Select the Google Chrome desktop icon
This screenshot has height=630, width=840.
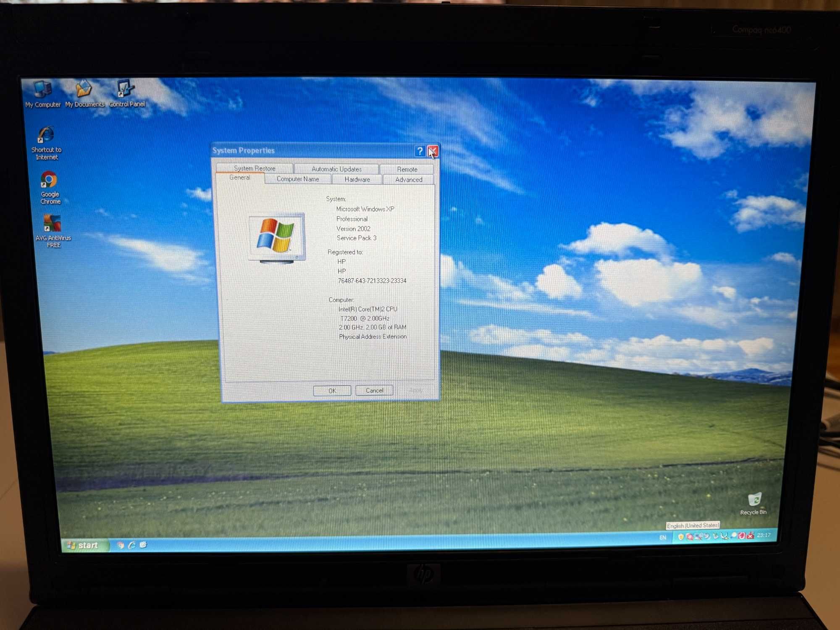pyautogui.click(x=50, y=188)
